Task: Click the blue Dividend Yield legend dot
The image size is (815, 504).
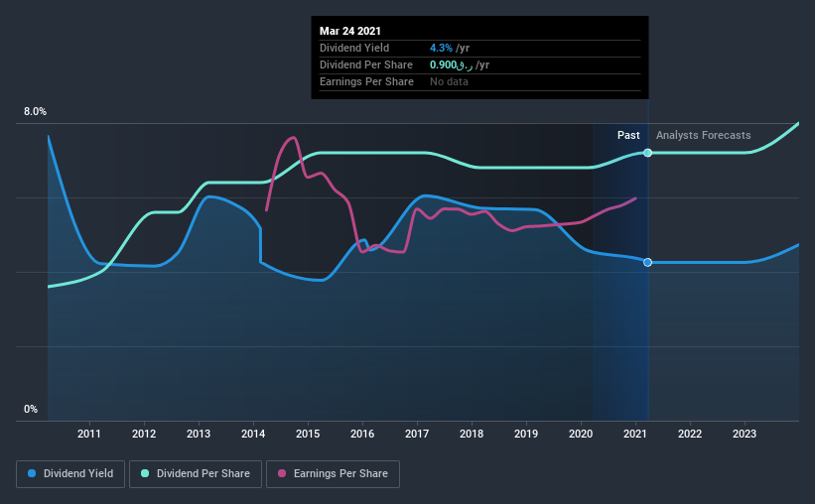Action: 32,473
